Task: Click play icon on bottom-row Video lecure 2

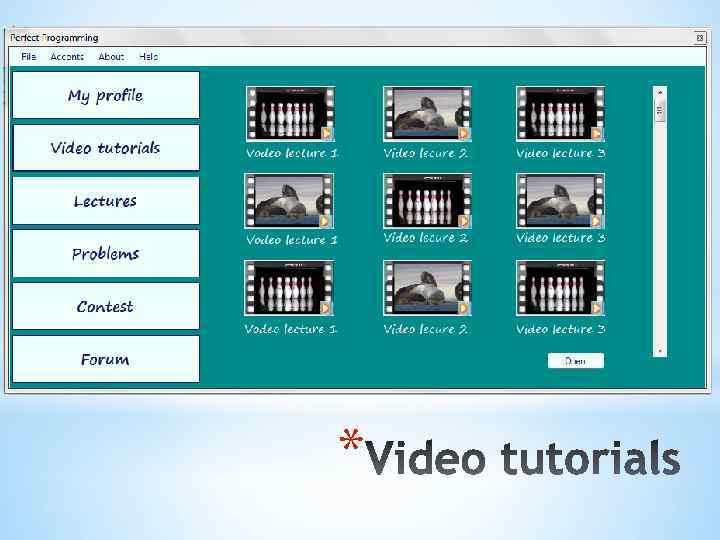Action: [x=463, y=308]
